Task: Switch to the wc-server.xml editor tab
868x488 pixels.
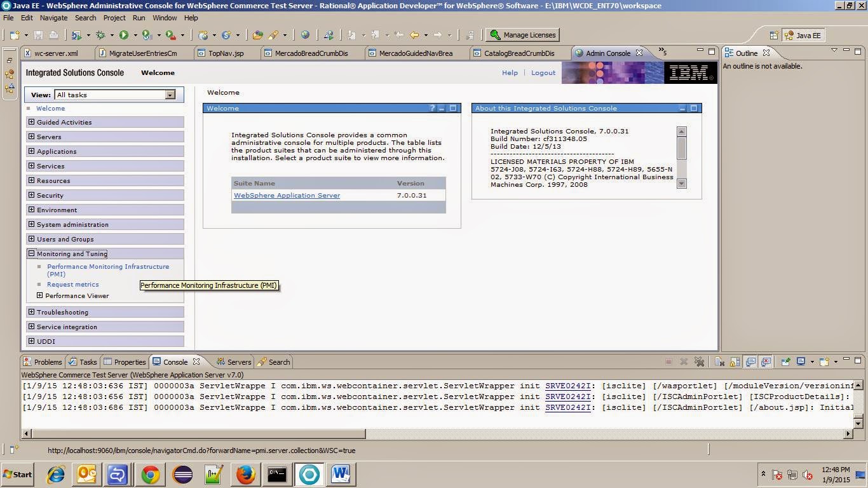Action: pos(56,53)
